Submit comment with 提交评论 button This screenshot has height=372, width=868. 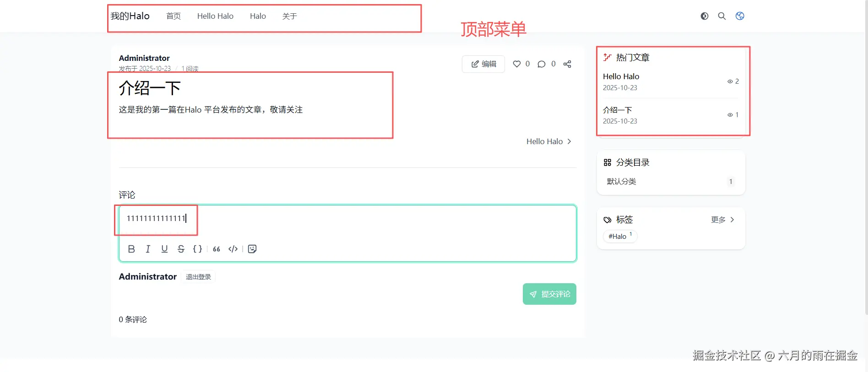pos(549,294)
